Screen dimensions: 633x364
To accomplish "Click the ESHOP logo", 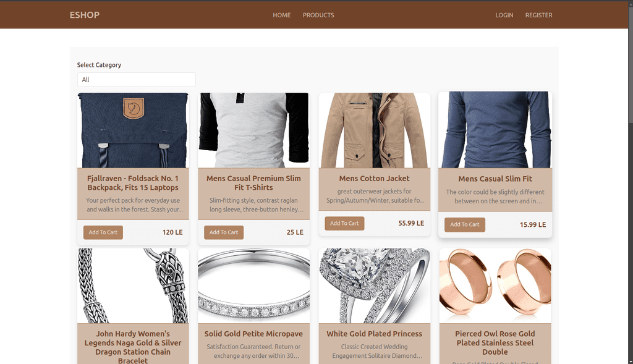I will click(84, 15).
